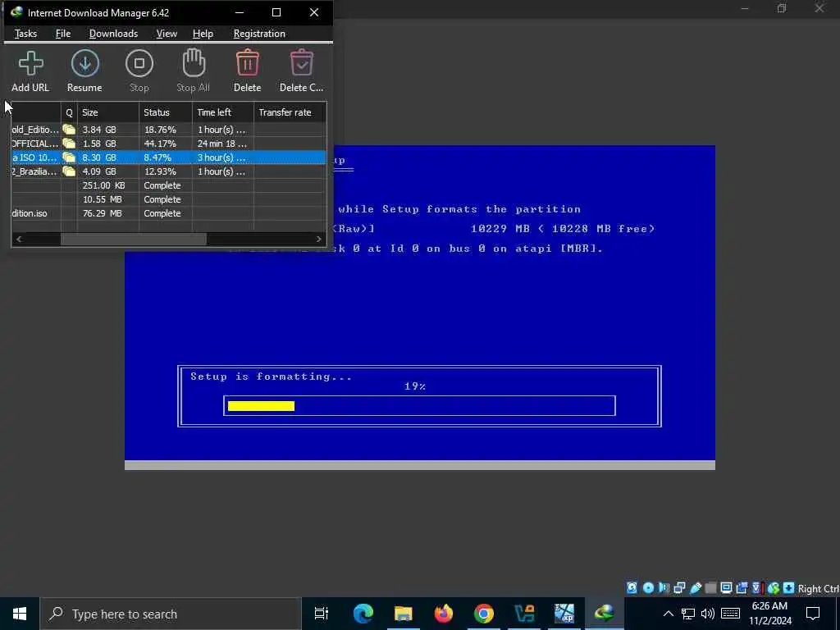Open Microsoft Edge from the taskbar
840x630 pixels.
tap(363, 614)
